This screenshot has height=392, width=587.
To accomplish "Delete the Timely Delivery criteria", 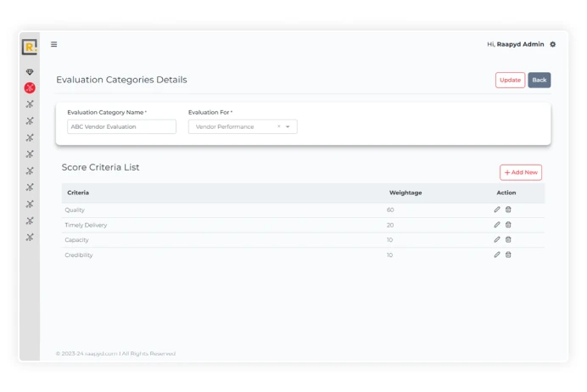I will 508,225.
